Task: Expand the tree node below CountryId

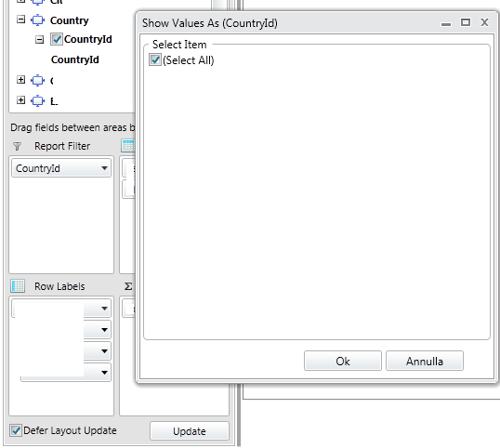Action: tap(20, 80)
